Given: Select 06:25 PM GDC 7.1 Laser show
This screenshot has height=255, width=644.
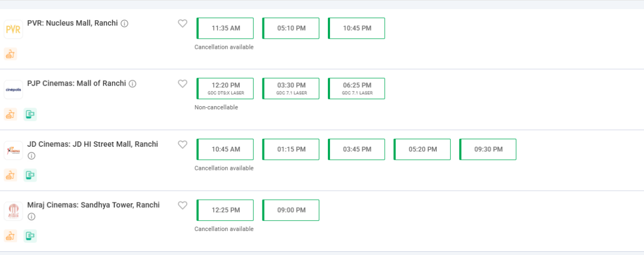Looking at the screenshot, I should point(357,88).
